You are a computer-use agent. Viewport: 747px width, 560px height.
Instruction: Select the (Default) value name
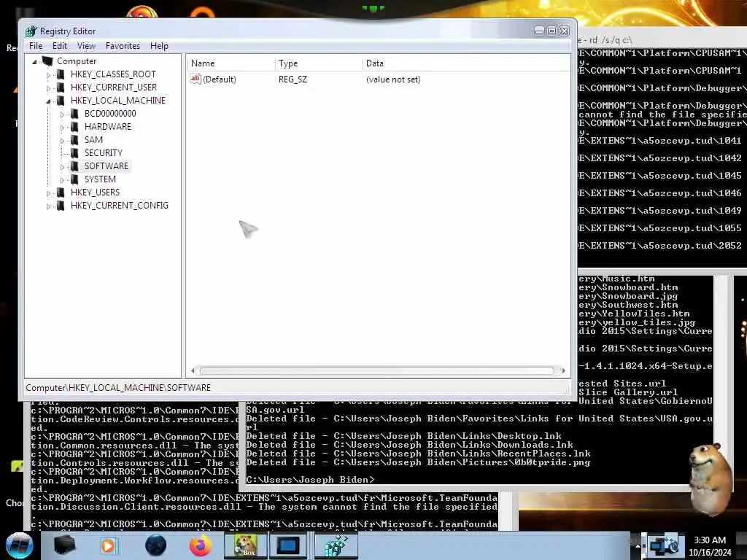click(x=219, y=79)
